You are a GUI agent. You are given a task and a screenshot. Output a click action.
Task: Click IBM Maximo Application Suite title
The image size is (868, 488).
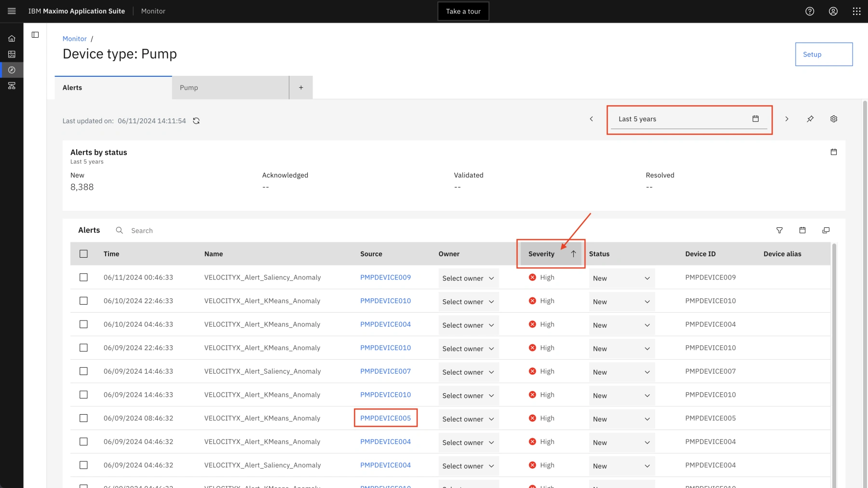coord(77,11)
